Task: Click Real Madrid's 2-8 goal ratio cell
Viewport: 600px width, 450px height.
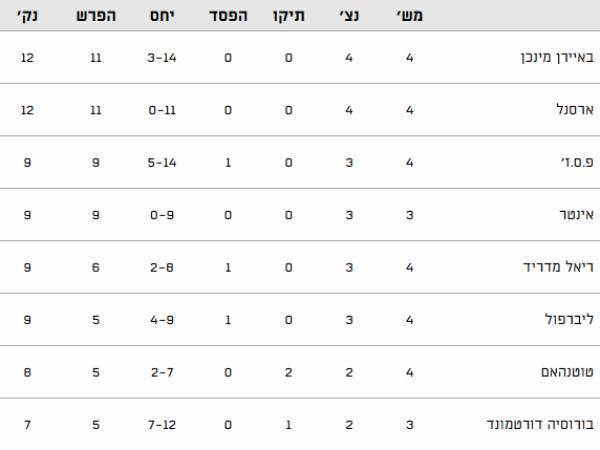Action: click(x=162, y=266)
